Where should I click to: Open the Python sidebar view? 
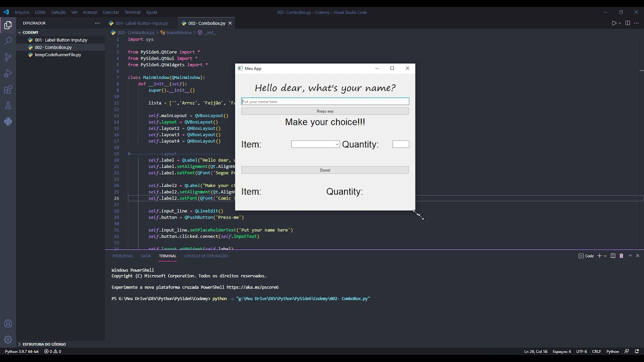point(8,122)
